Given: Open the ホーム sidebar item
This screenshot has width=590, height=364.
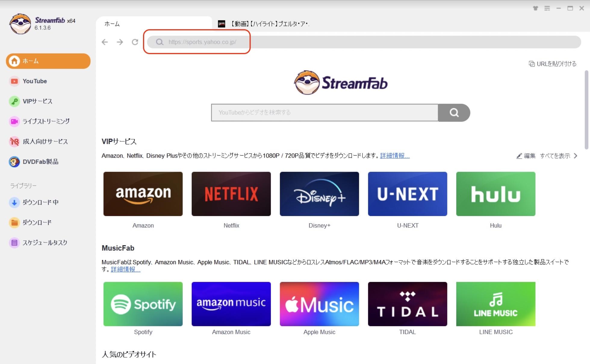Looking at the screenshot, I should click(x=48, y=61).
